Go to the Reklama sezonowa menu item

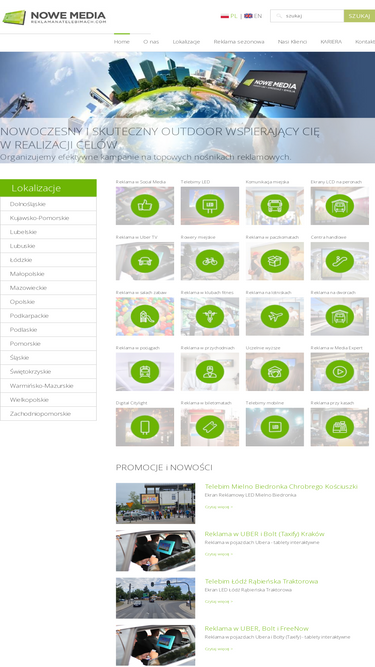click(239, 42)
